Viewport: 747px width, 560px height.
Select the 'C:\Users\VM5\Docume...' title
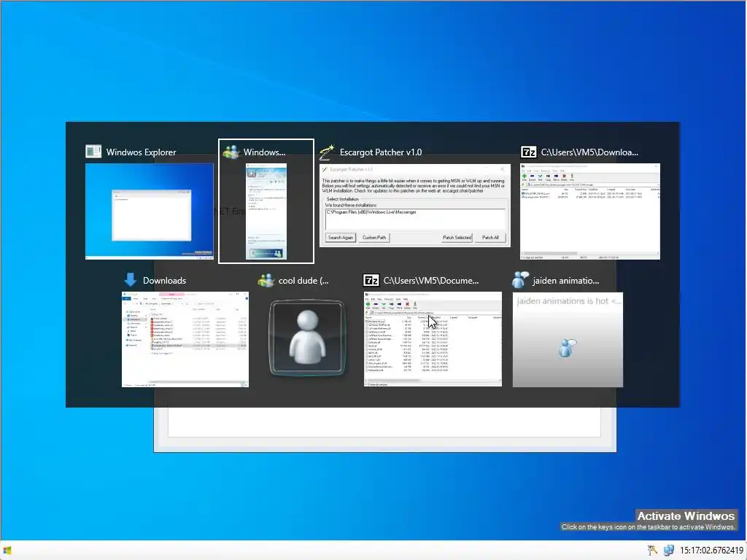431,281
